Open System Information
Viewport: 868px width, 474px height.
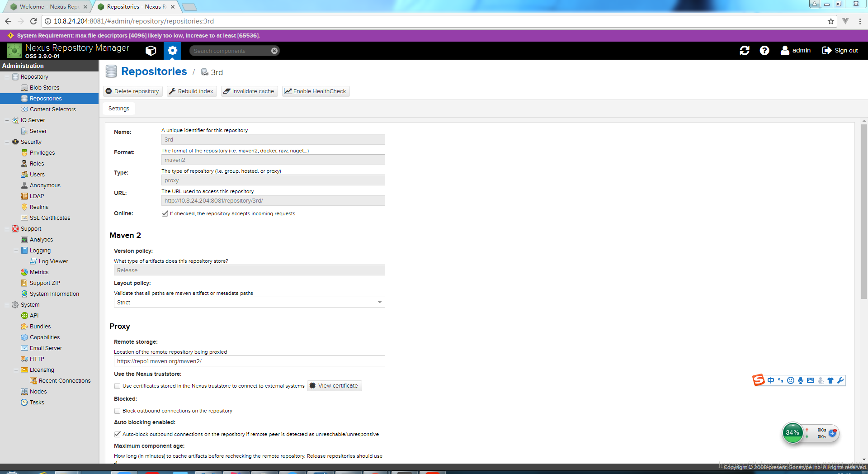pyautogui.click(x=54, y=294)
